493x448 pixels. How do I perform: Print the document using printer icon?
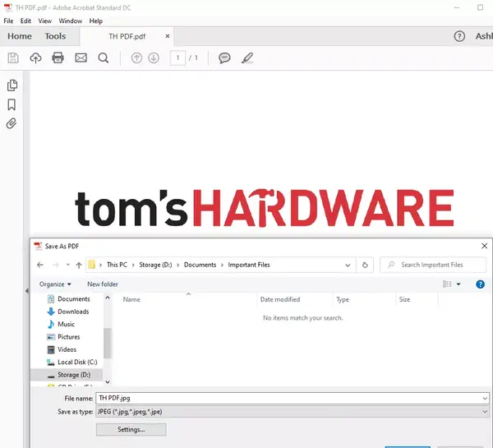[58, 58]
